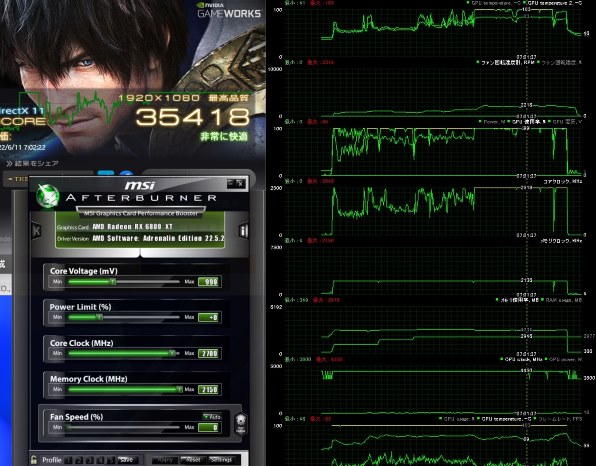Click the Core Clock slider handle
The image size is (596, 466).
click(x=173, y=353)
